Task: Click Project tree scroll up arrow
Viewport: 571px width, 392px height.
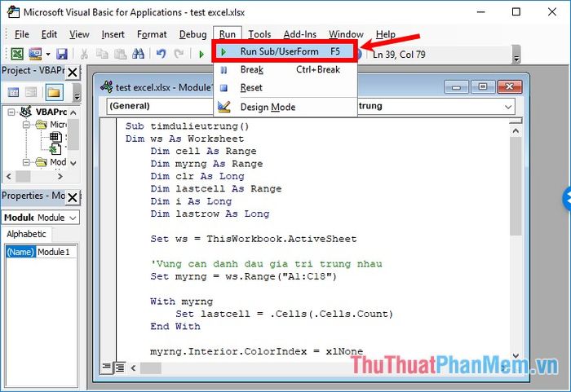Action: pos(73,112)
